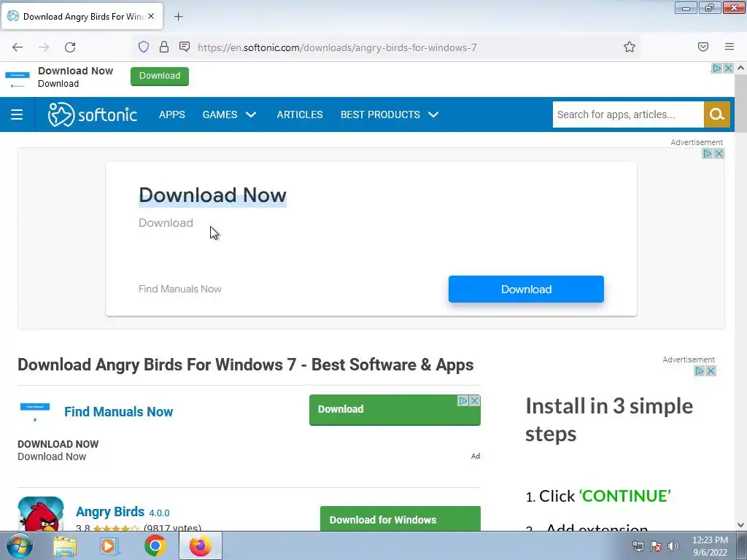Viewport: 747px width, 560px height.
Task: Click the browser address bar URL
Action: [337, 47]
